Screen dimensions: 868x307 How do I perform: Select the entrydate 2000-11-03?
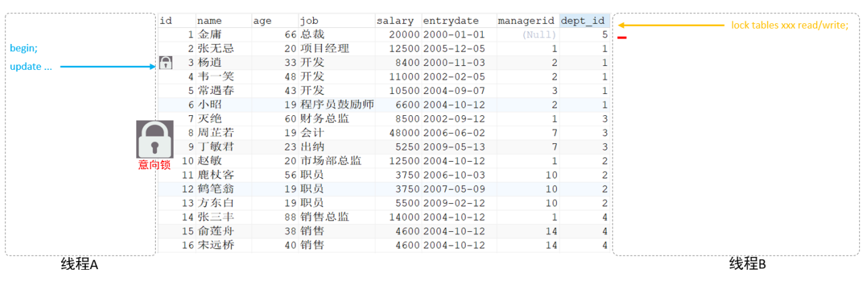coord(454,63)
